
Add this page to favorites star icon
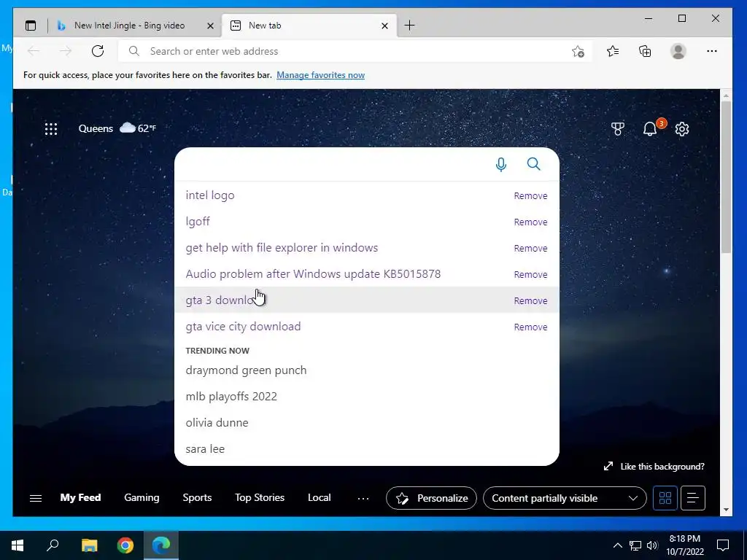[578, 51]
